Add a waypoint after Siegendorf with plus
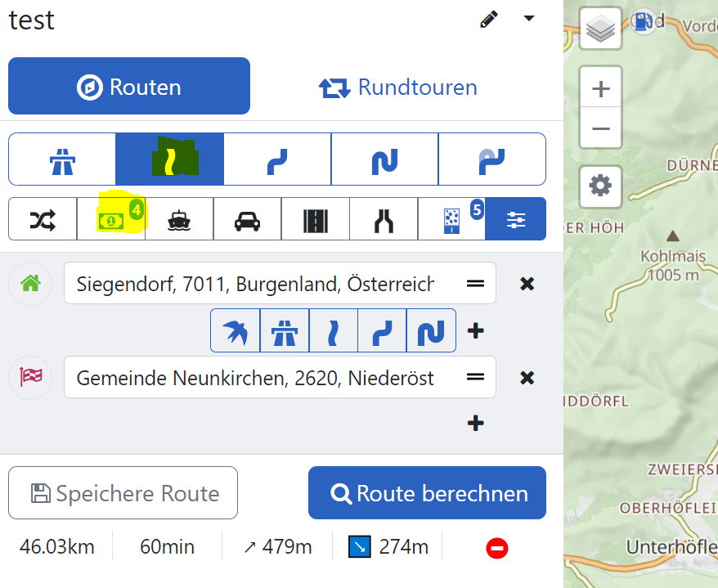The width and height of the screenshot is (718, 588). (476, 330)
